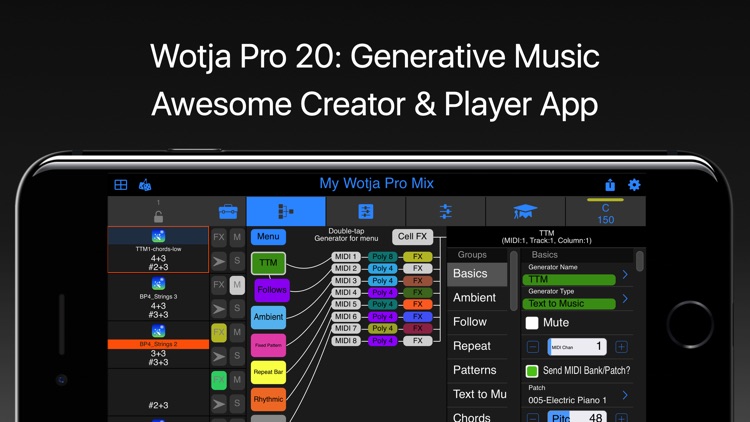Image resolution: width=750 pixels, height=422 pixels.
Task: Solo the BP4_Strings 3 track
Action: coord(237,309)
